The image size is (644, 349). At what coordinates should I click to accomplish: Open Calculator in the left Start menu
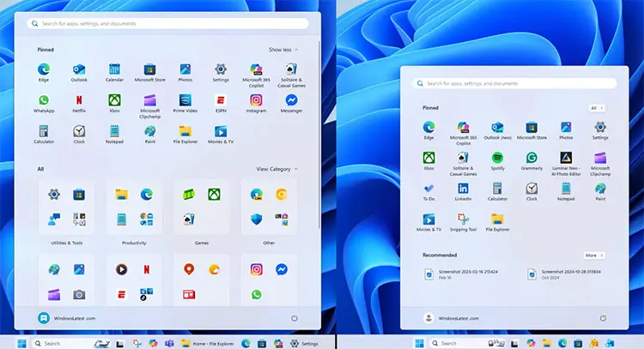[x=44, y=134]
